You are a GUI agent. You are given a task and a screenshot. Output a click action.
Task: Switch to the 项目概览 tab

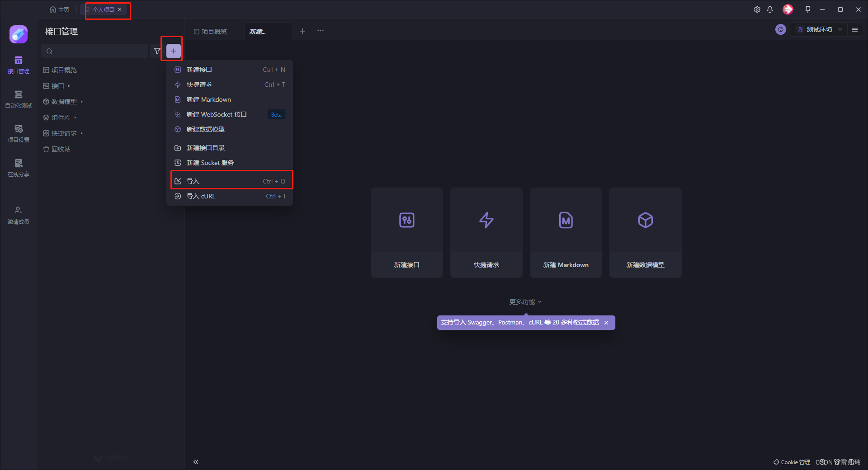(211, 32)
